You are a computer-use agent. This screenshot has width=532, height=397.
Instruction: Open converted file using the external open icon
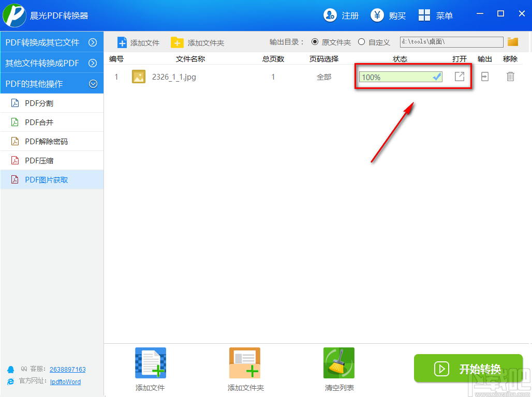click(459, 77)
